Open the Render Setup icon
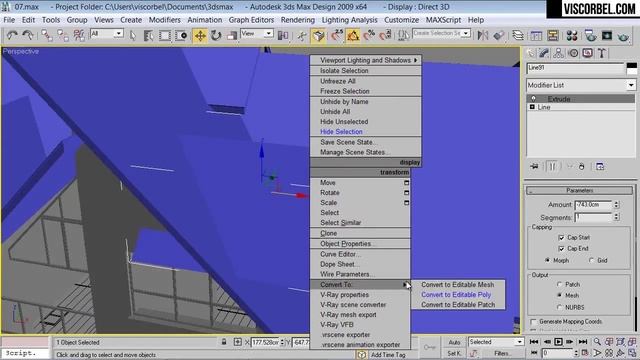The image size is (640, 360). tap(591, 36)
